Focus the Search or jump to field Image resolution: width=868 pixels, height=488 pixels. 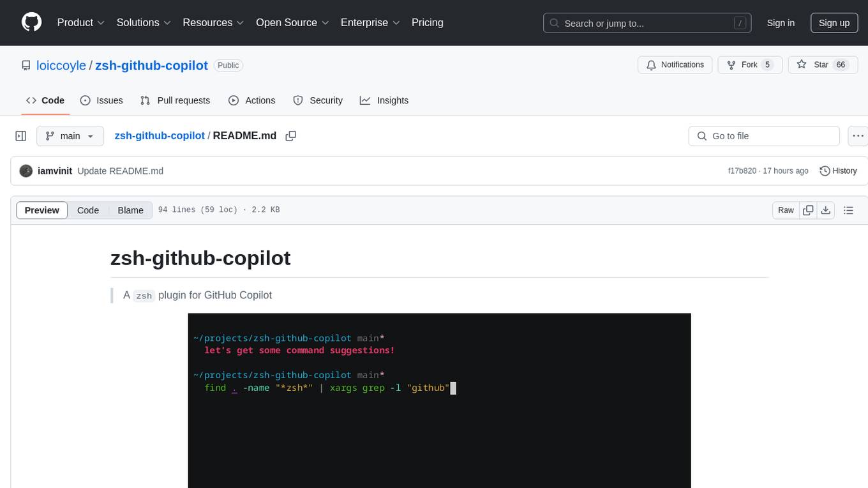tap(647, 23)
